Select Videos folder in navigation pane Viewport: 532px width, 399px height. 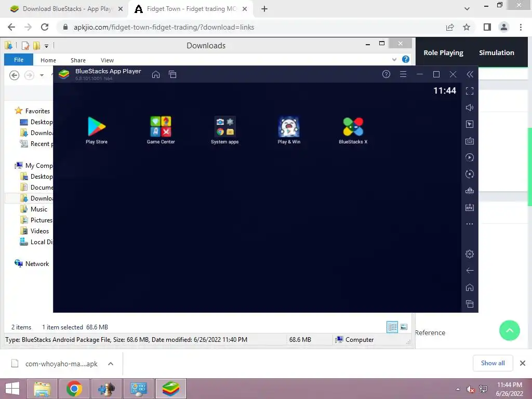[35, 231]
